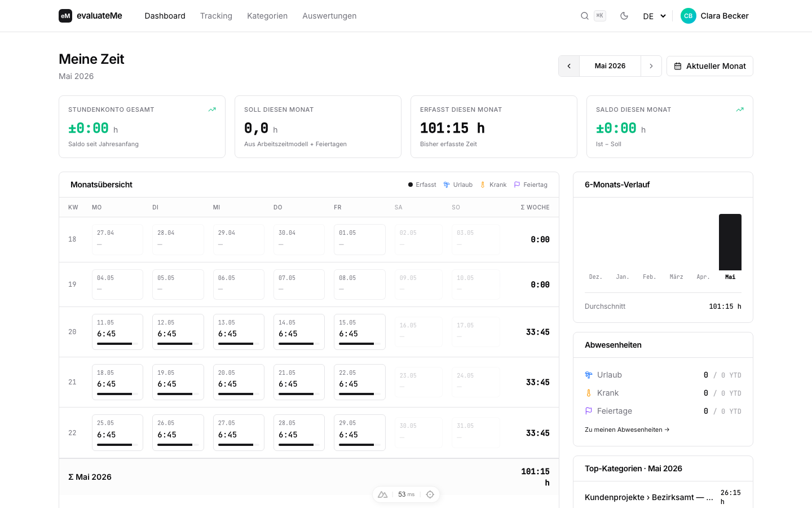Screen dimensions: 812x508
Task: Click the Σ Mai 2026 total row
Action: point(309,477)
